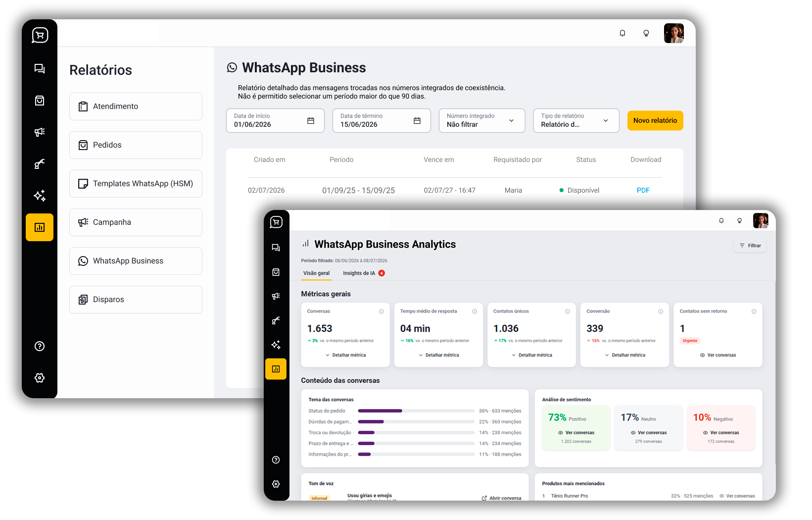Open the megaphone icon in Analytics window sidebar
812x520 pixels.
click(276, 296)
